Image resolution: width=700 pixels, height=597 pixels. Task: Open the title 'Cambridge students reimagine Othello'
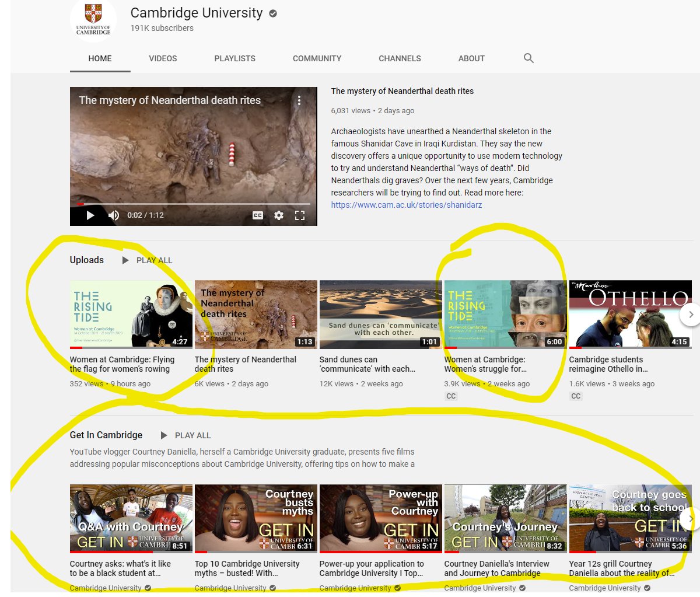[608, 364]
